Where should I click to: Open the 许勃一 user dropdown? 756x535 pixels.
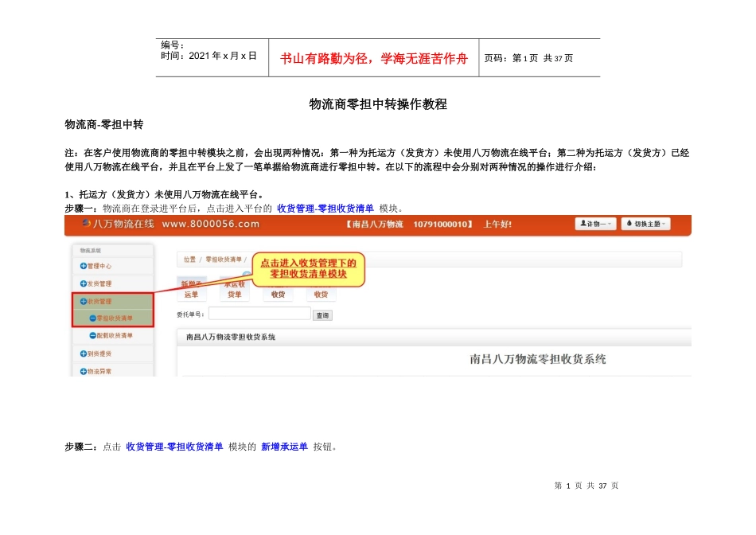coord(595,224)
